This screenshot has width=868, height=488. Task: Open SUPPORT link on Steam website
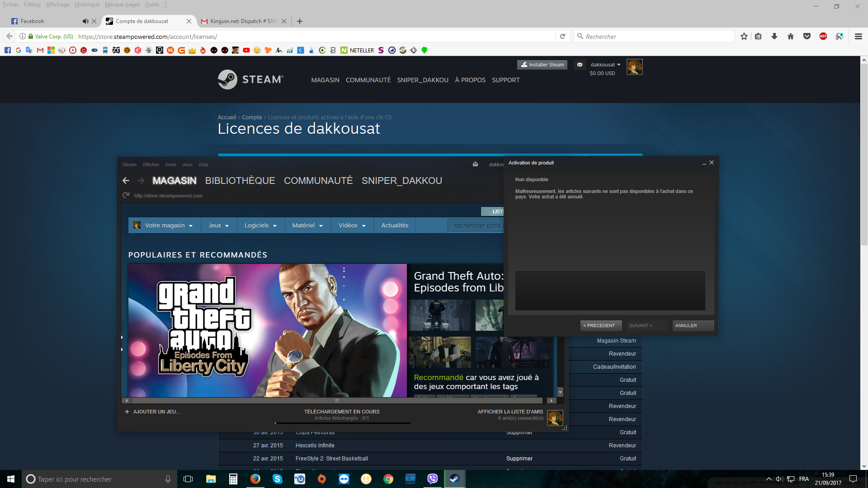pyautogui.click(x=505, y=80)
